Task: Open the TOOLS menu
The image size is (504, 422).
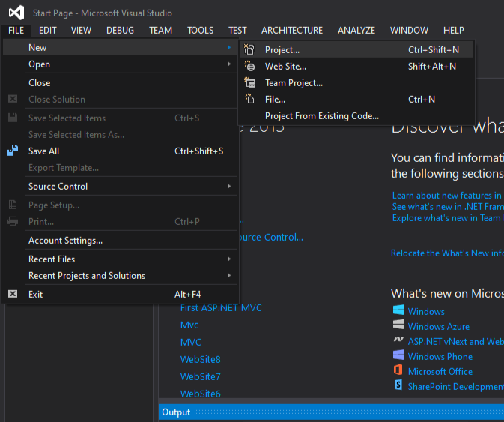Action: point(201,31)
